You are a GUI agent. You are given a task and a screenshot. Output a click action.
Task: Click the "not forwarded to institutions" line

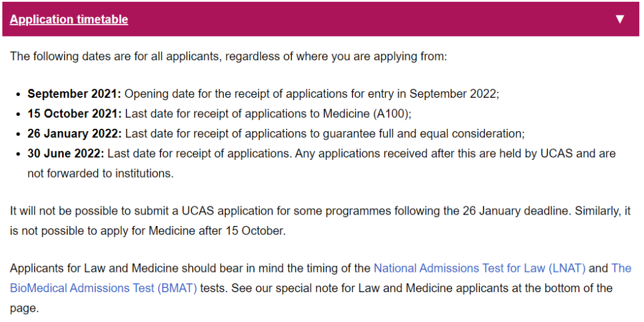(101, 174)
